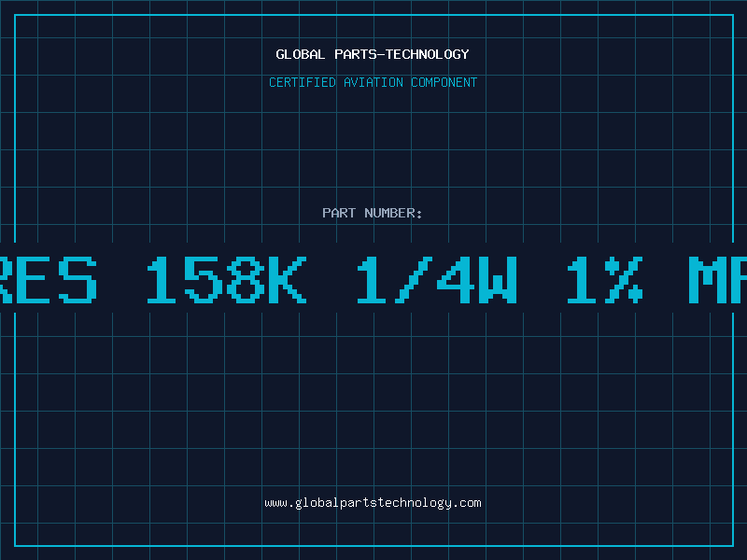Click the 1% tolerance text
This screenshot has width=747, height=560.
coord(605,280)
